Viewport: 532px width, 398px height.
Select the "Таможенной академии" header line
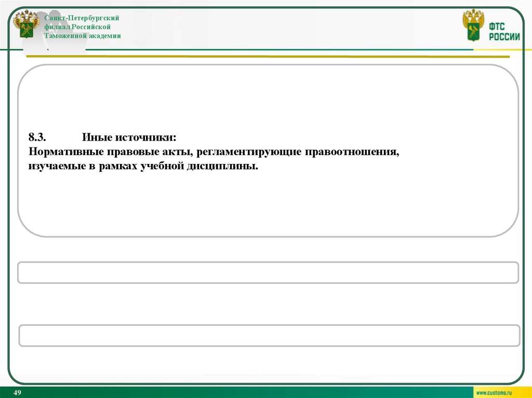coord(83,36)
